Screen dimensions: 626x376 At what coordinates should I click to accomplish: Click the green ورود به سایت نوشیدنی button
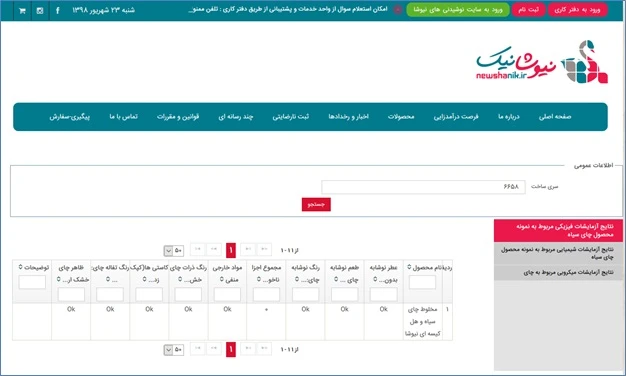pos(458,10)
